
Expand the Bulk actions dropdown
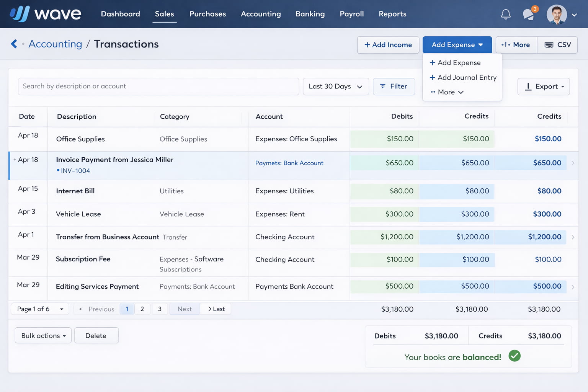tap(43, 336)
